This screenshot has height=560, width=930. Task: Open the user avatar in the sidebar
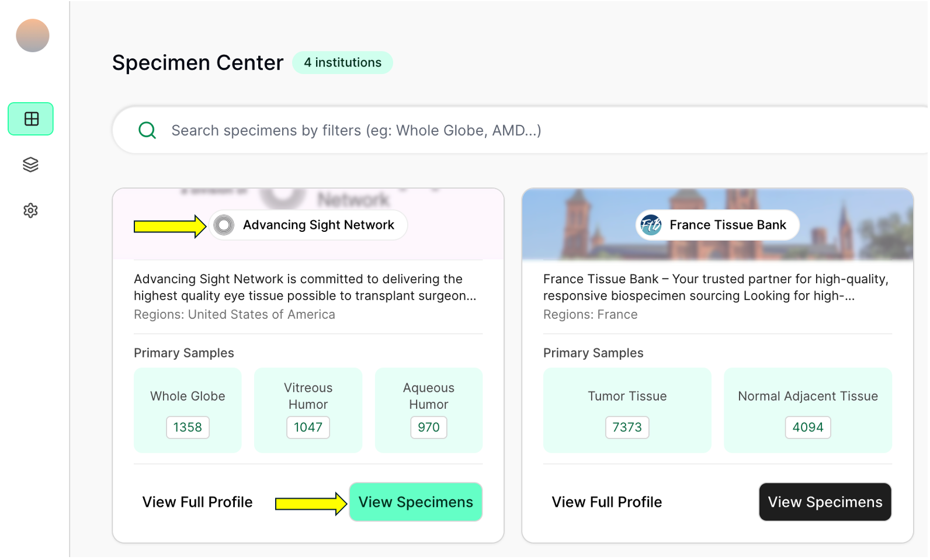[x=33, y=36]
